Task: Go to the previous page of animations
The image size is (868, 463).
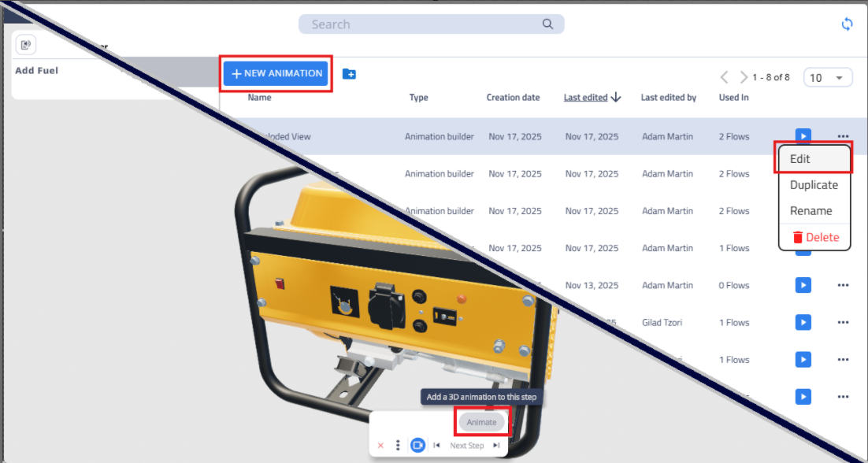Action: (725, 77)
